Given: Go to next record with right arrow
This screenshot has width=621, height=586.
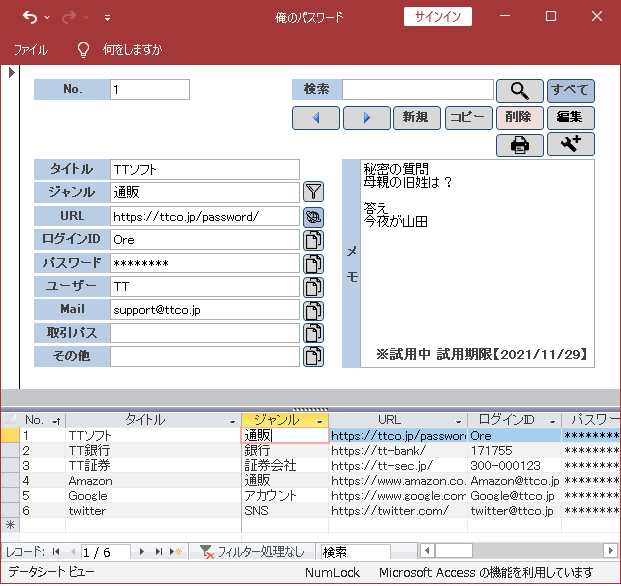Looking at the screenshot, I should (367, 118).
